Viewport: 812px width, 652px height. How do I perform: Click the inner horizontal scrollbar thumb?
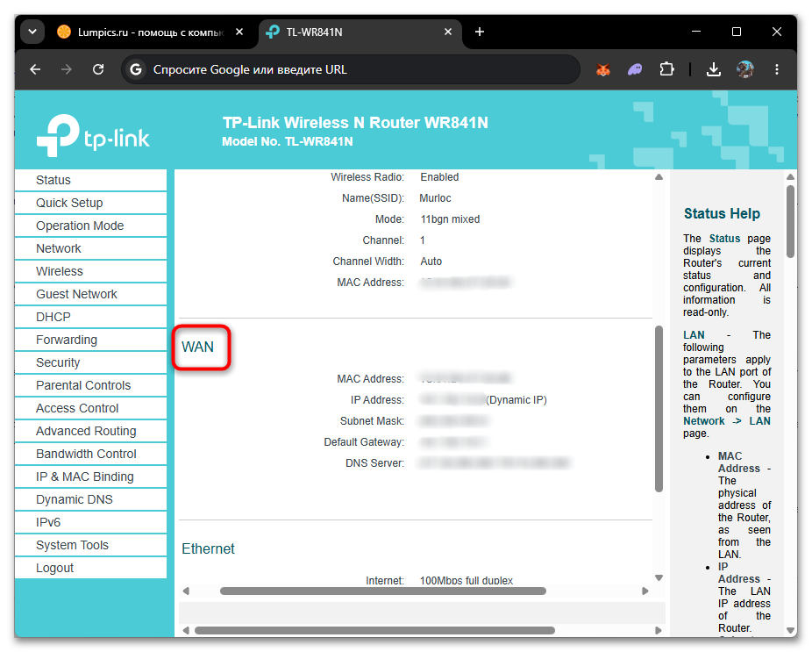pos(382,591)
